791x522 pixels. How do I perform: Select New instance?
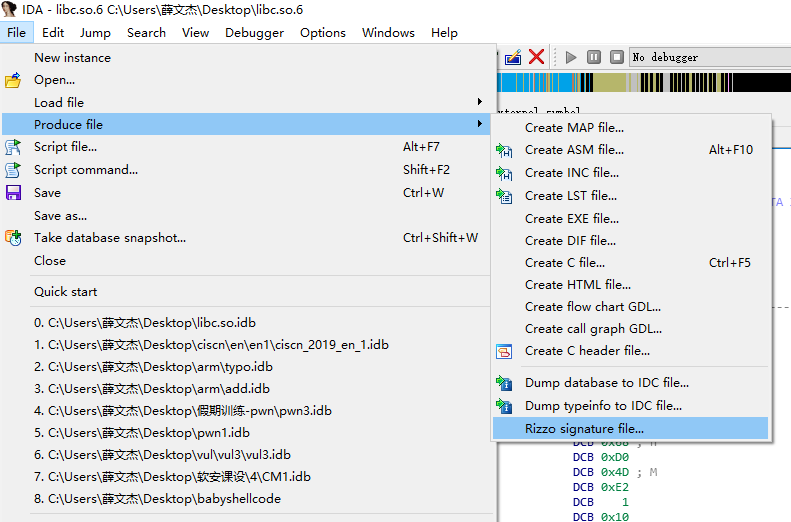[x=246, y=57]
